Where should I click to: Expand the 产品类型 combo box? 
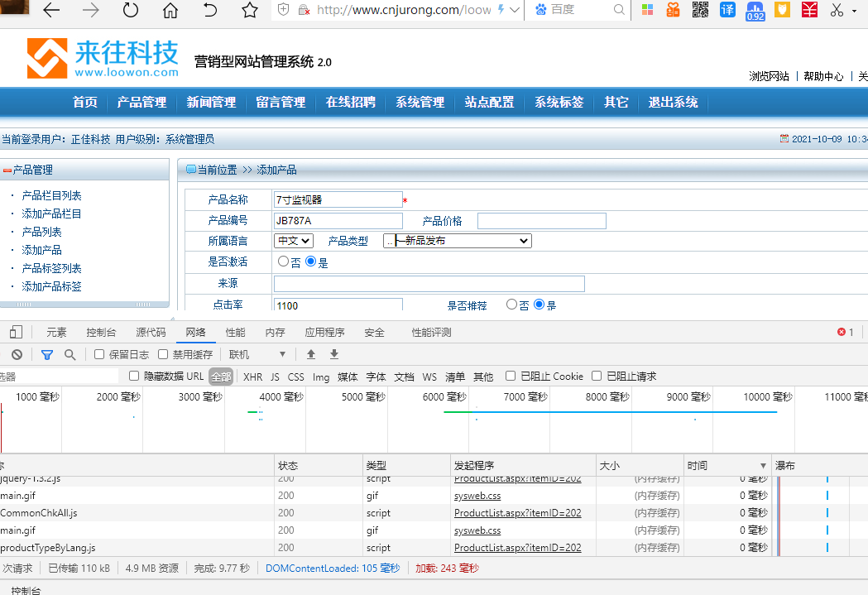[457, 241]
